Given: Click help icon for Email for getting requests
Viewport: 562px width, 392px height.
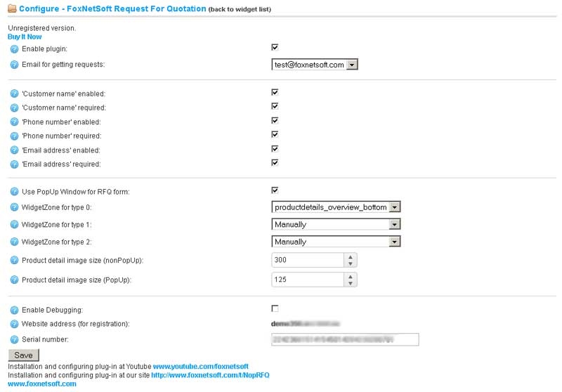Looking at the screenshot, I should pyautogui.click(x=14, y=65).
